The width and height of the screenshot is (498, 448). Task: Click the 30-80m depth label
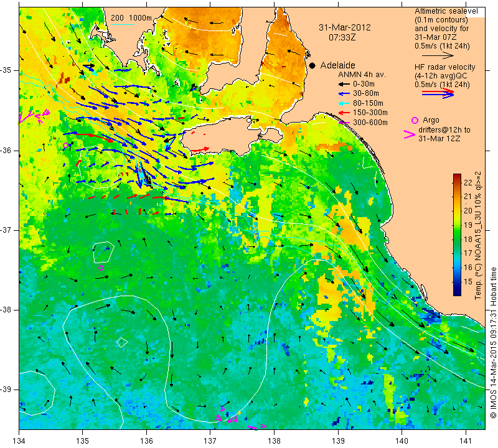pos(366,94)
